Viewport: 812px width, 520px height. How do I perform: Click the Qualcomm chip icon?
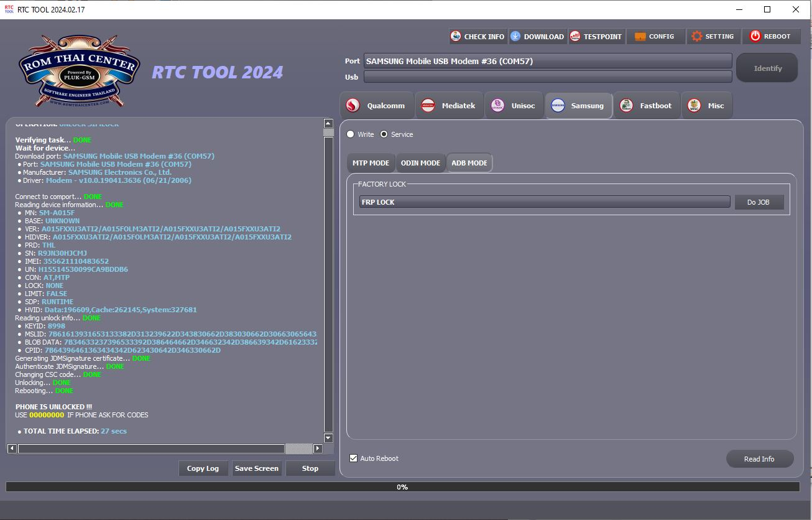353,106
